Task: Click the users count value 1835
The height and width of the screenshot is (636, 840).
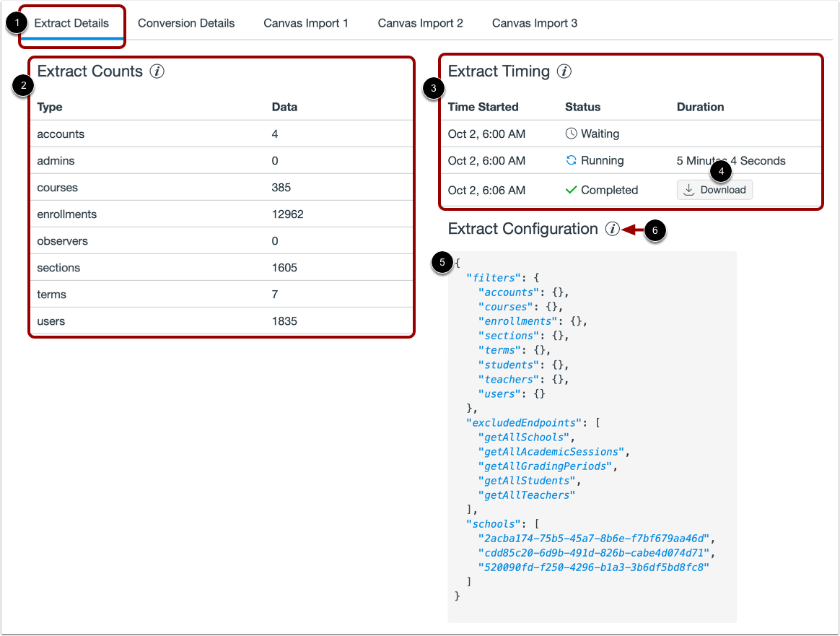Action: (x=284, y=321)
